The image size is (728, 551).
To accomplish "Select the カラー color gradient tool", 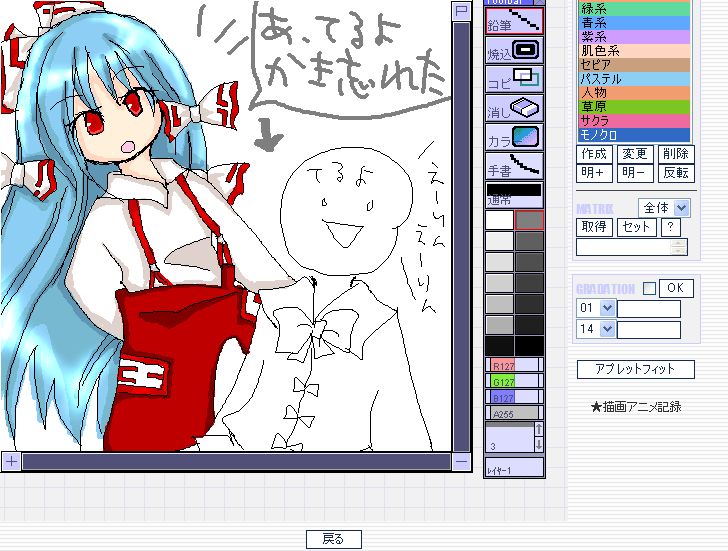I will click(x=514, y=137).
